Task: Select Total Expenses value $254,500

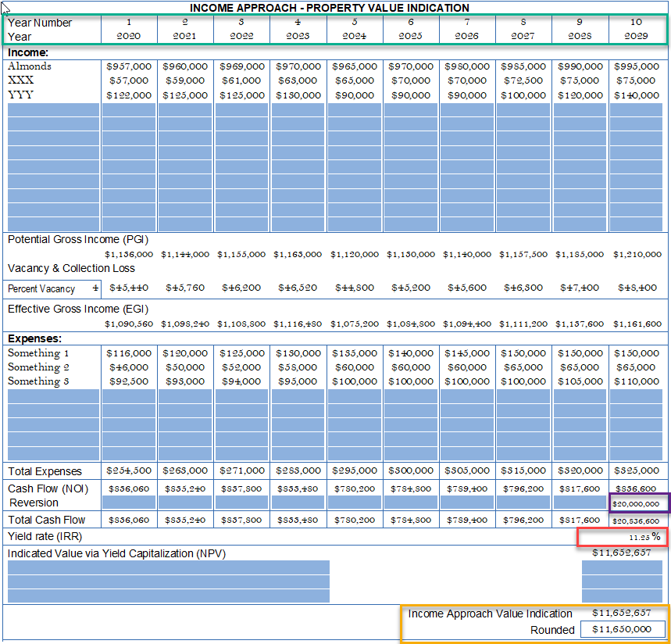Action: click(x=129, y=470)
